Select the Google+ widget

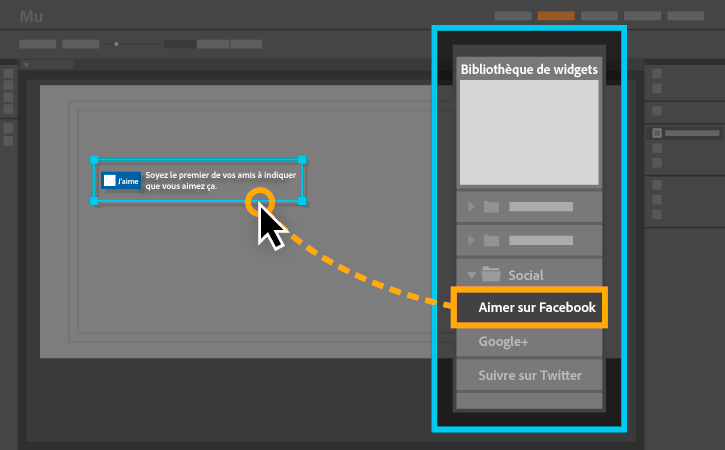click(529, 341)
